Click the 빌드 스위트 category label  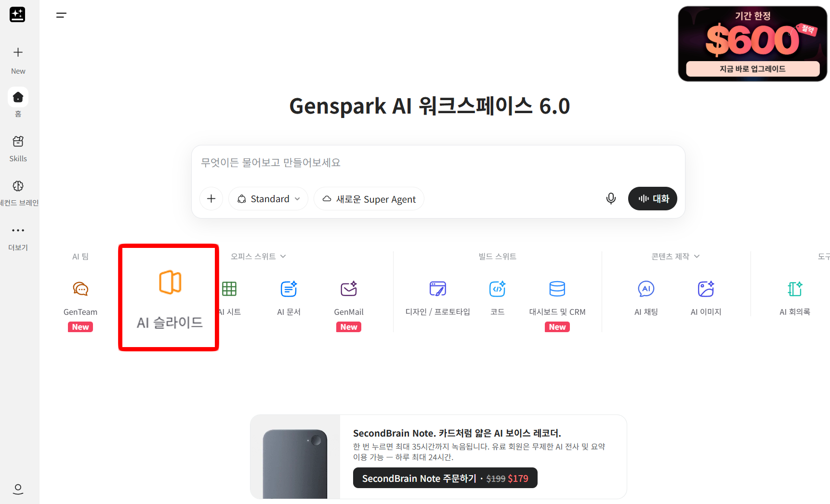click(x=497, y=257)
